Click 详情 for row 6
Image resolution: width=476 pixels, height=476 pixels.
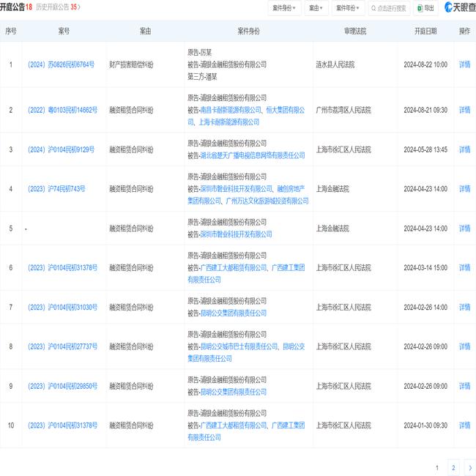pyautogui.click(x=464, y=267)
